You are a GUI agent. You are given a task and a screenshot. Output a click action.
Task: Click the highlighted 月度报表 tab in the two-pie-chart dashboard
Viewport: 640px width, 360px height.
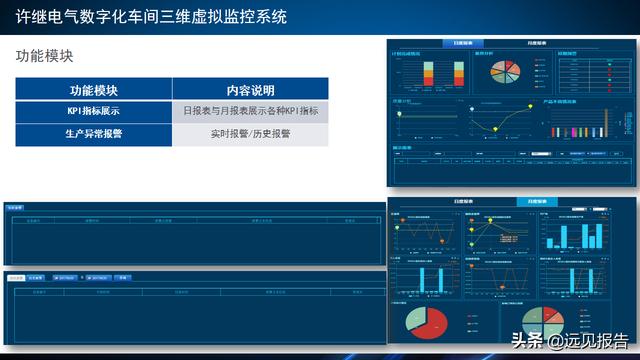(x=537, y=201)
